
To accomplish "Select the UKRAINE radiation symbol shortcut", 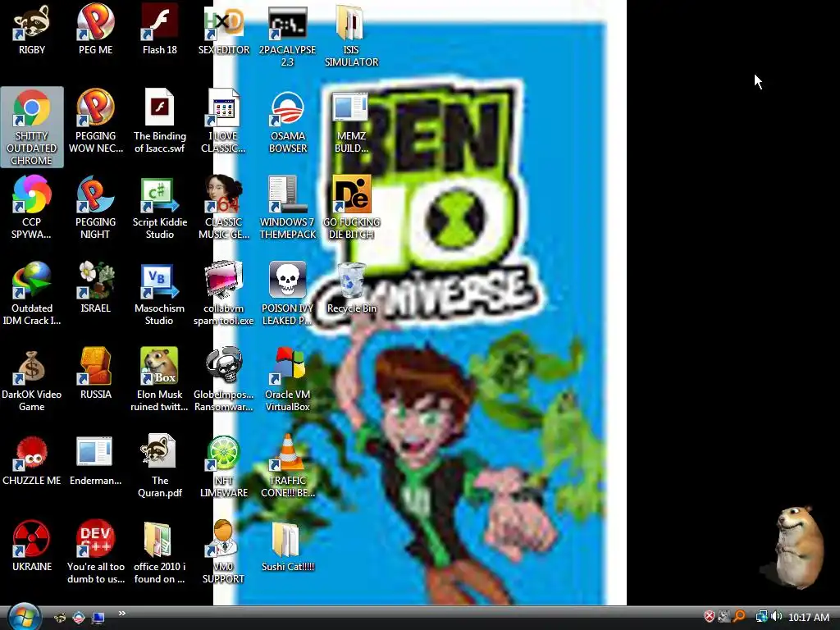I will tap(32, 546).
